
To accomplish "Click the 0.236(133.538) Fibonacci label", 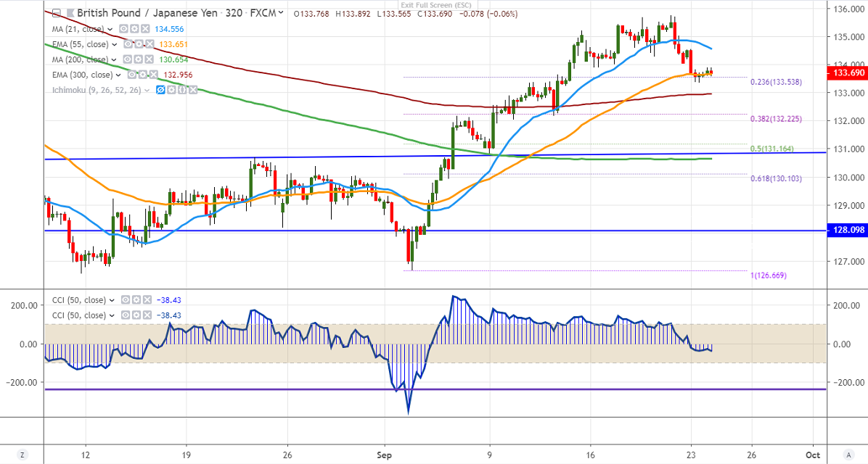I will (x=776, y=82).
